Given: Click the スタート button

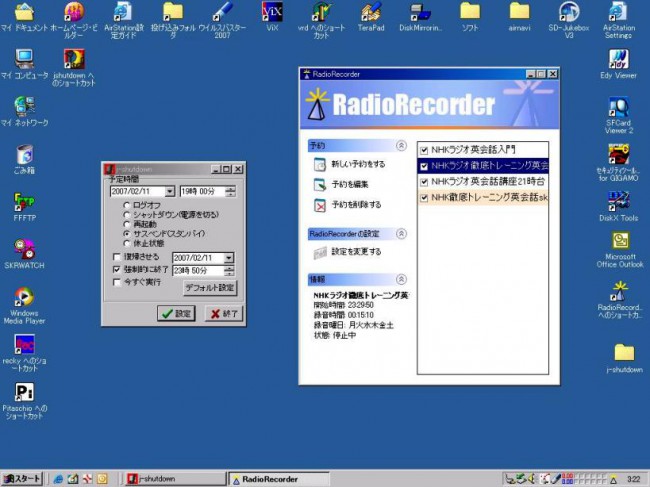Looking at the screenshot, I should point(22,479).
